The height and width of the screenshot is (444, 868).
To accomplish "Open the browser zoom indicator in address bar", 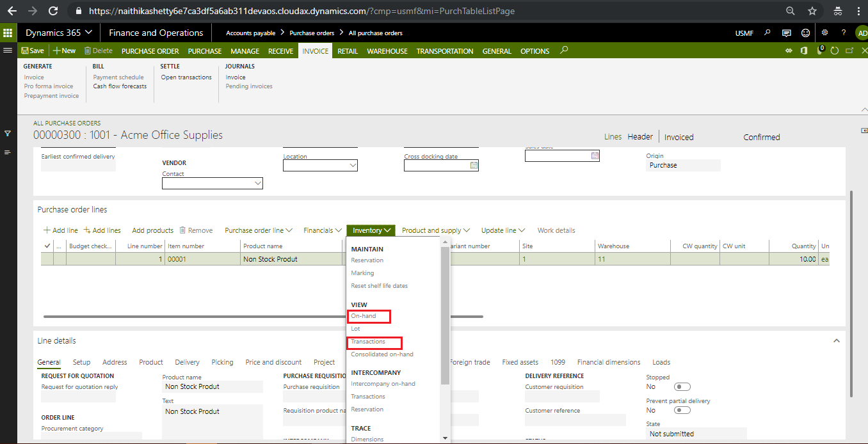I will [791, 11].
